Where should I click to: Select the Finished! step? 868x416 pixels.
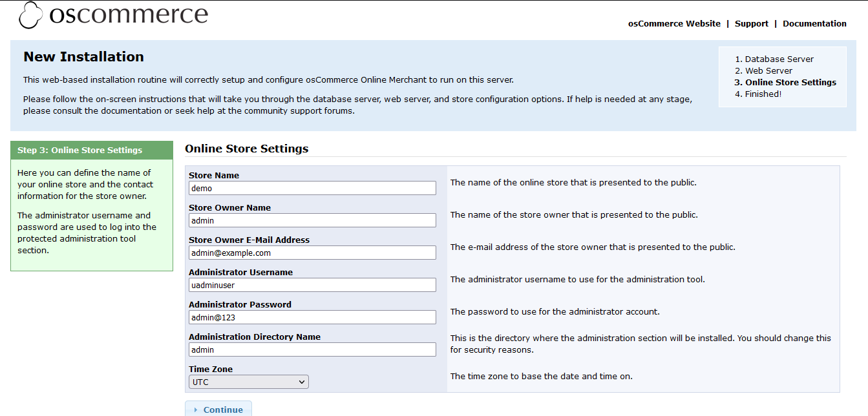[x=763, y=94]
